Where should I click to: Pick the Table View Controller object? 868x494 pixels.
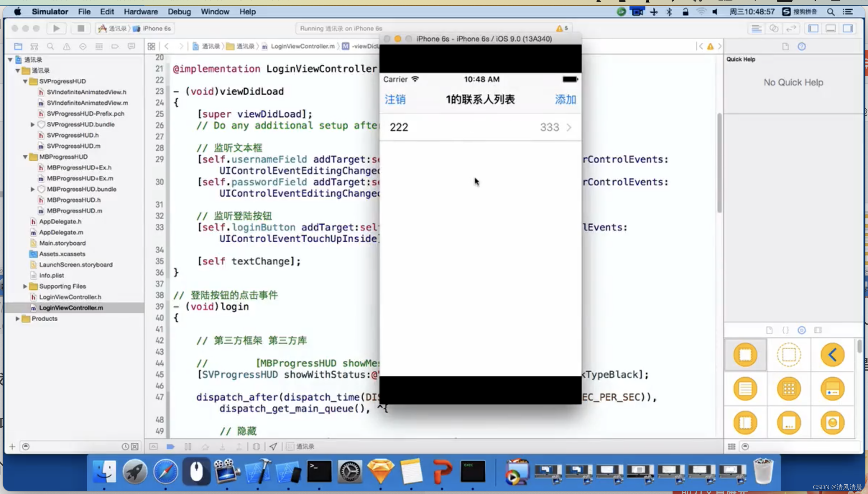point(745,389)
